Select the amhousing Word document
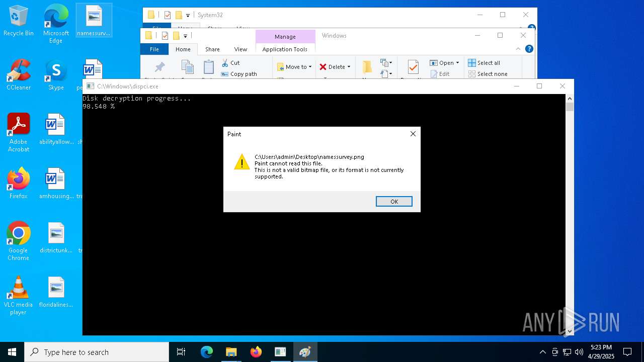The width and height of the screenshot is (644, 362). (56, 184)
